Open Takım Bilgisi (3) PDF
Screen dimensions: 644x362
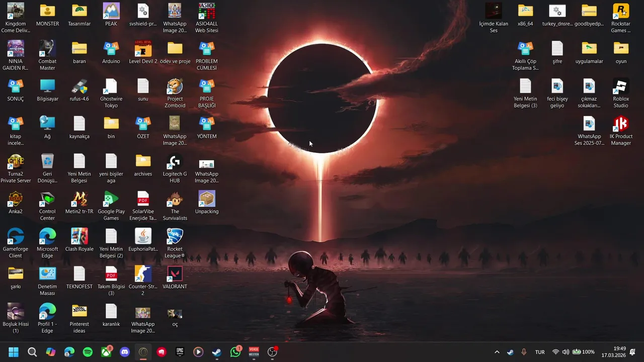click(x=111, y=281)
